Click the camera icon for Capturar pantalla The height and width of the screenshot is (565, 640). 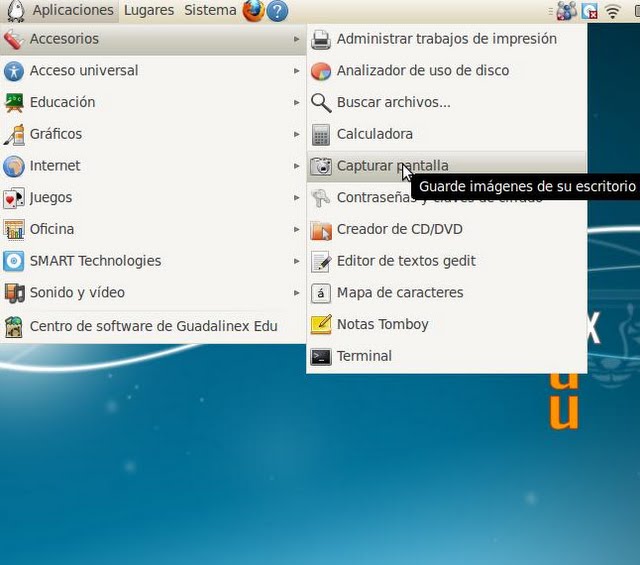[321, 166]
